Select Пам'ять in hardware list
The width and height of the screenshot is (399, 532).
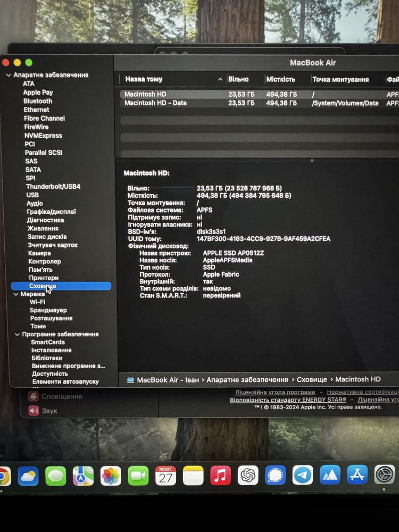click(40, 270)
